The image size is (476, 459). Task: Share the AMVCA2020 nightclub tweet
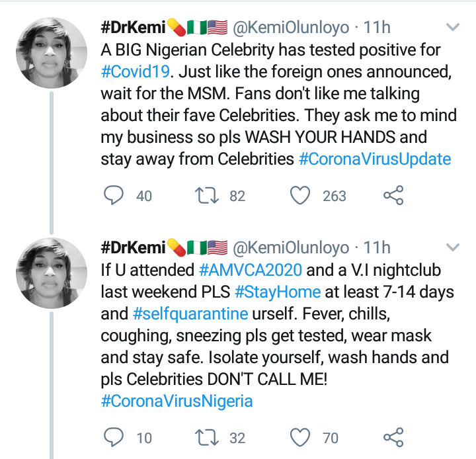pos(393,437)
